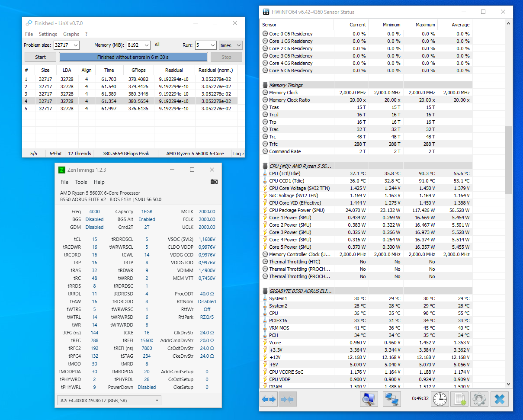This screenshot has width=523, height=420.
Task: Click the clock icon beside Memory Clock row
Action: pos(265,93)
